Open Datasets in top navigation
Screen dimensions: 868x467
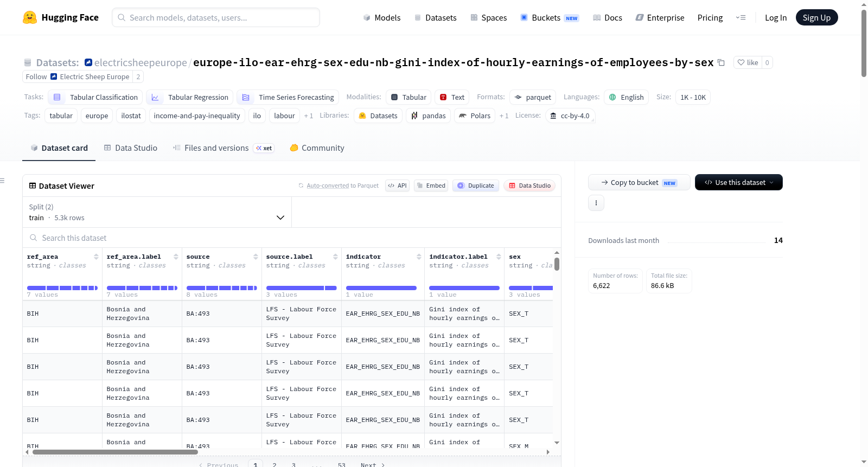pyautogui.click(x=435, y=18)
